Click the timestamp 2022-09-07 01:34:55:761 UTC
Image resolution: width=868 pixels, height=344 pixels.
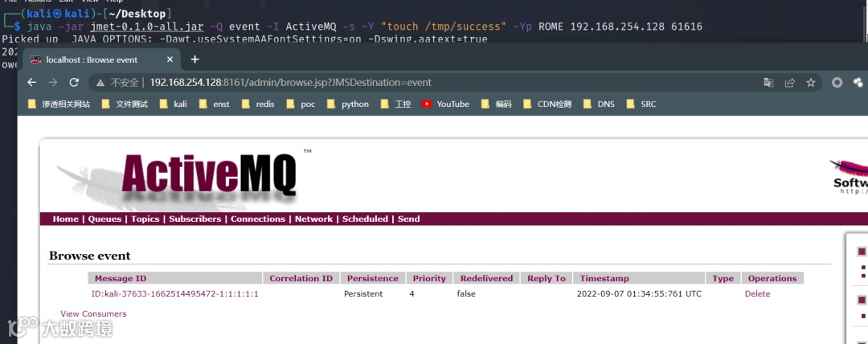click(x=639, y=294)
